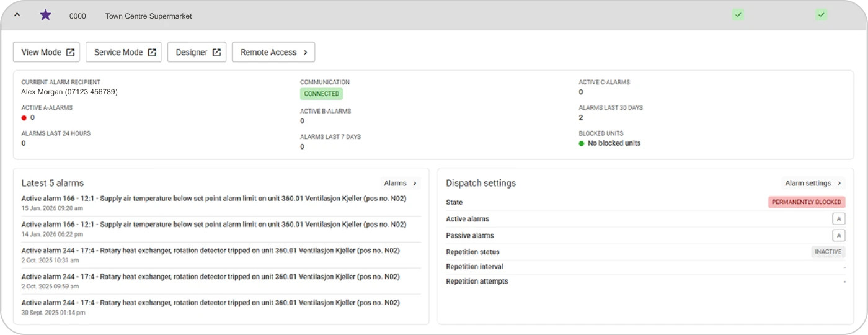Toggle the rightmost green checkmark in header
Screen dimensions: 868x335
[821, 15]
